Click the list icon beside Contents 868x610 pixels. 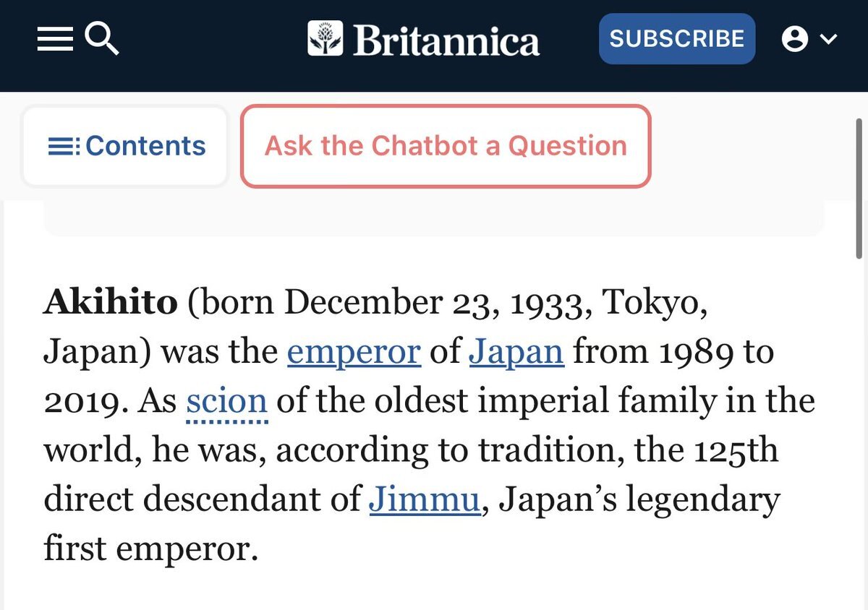click(x=64, y=147)
